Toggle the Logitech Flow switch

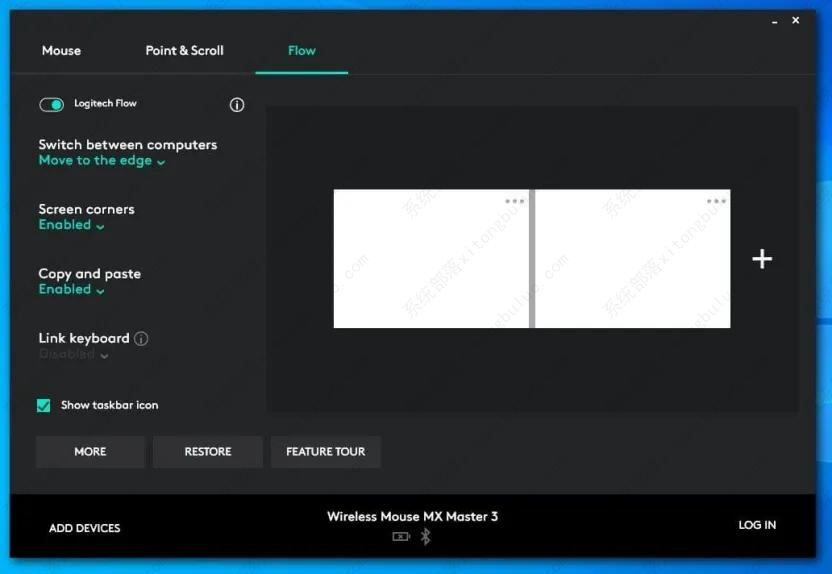point(51,105)
